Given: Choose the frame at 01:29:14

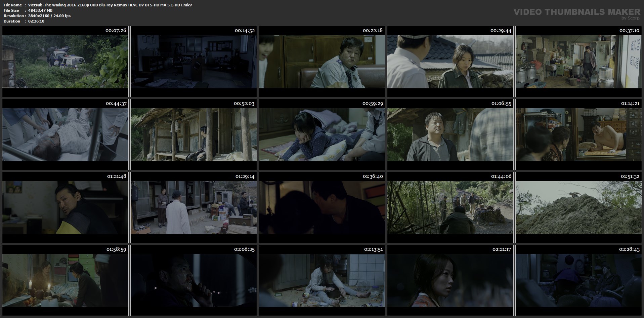Looking at the screenshot, I should [x=194, y=207].
